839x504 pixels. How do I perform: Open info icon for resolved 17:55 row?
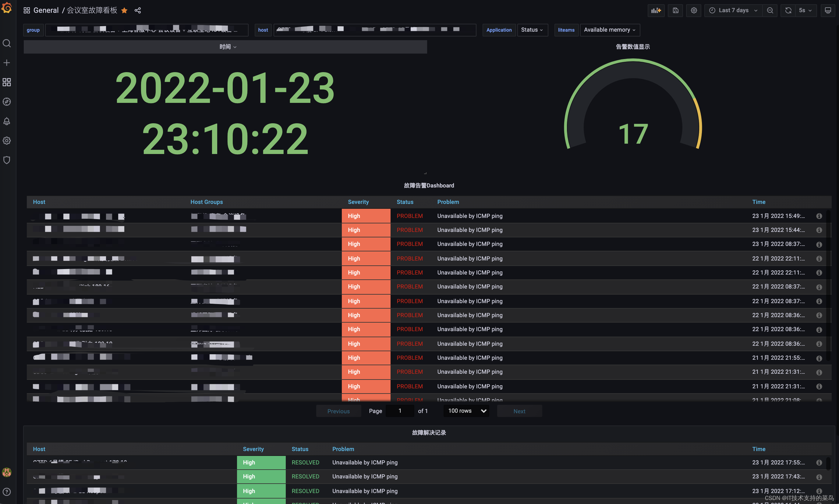tap(819, 463)
